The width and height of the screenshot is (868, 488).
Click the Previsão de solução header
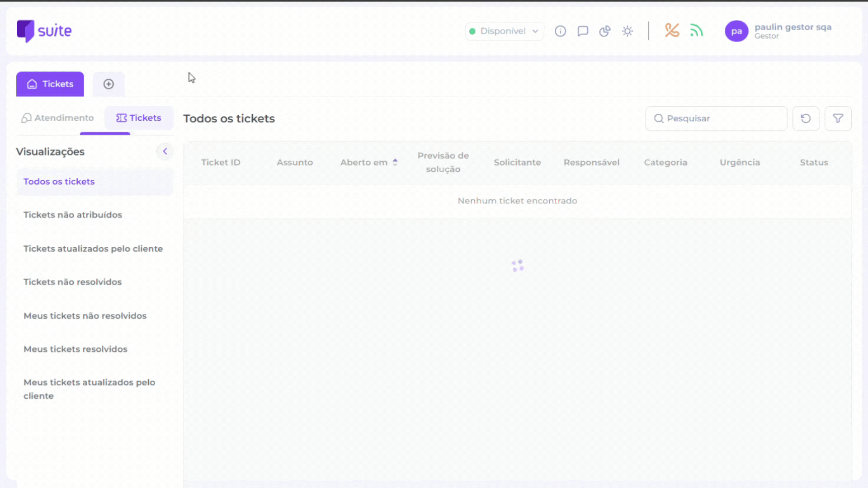443,163
